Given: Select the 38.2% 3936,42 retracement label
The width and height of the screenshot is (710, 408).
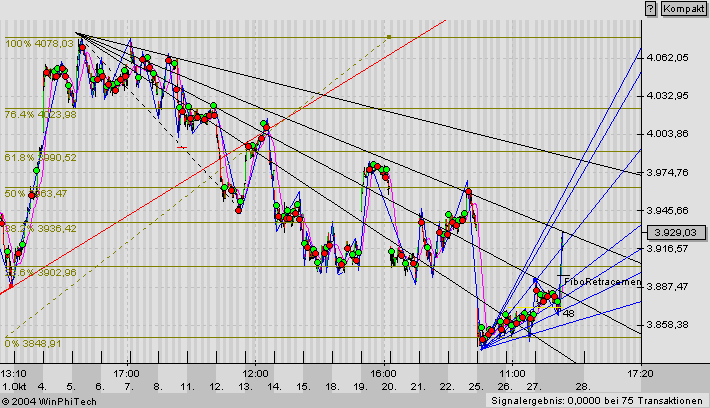Looking at the screenshot, I should [x=40, y=229].
